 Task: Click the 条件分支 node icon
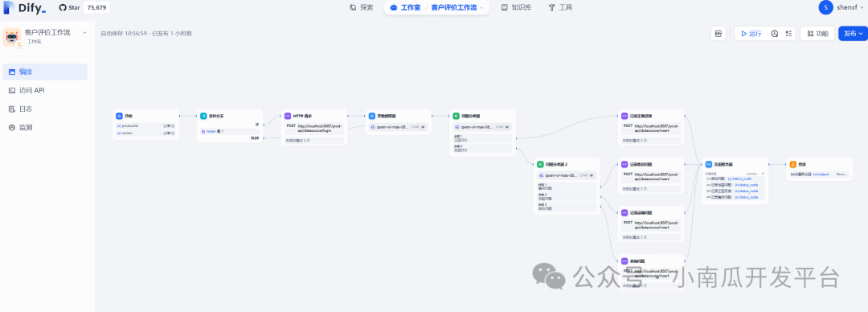203,116
